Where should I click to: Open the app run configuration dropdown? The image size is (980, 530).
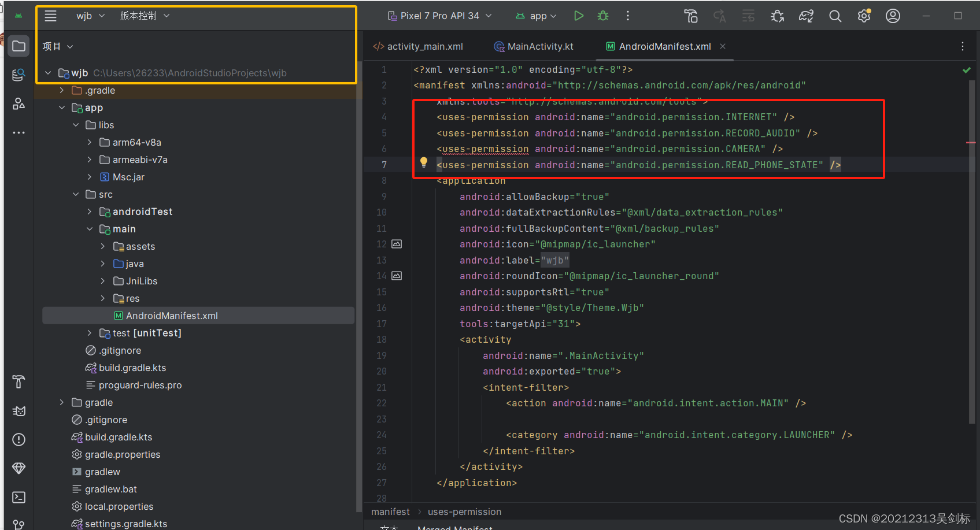[537, 16]
